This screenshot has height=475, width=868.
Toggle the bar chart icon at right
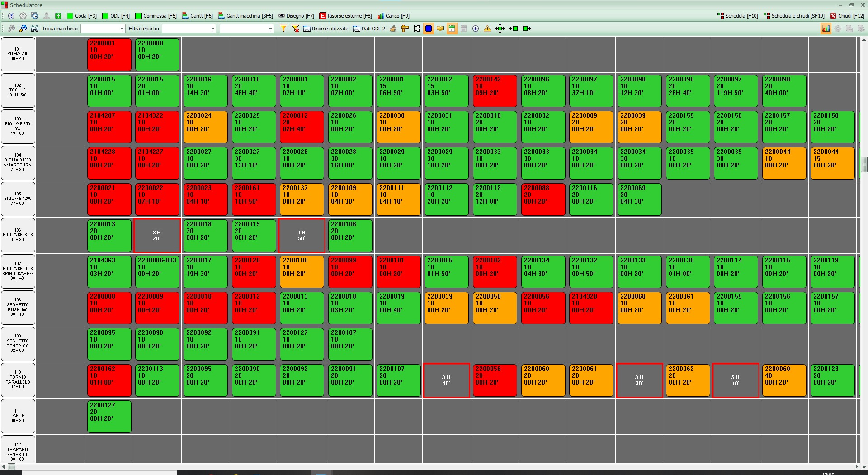(x=826, y=28)
